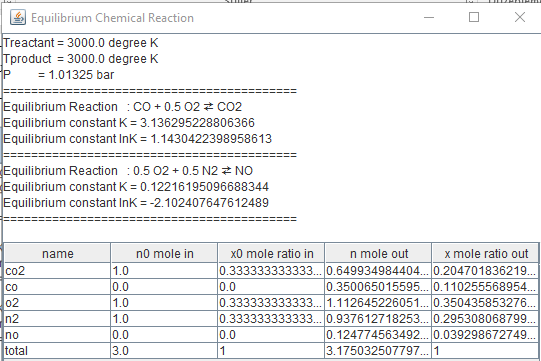Select the no row name cell

pos(57,334)
